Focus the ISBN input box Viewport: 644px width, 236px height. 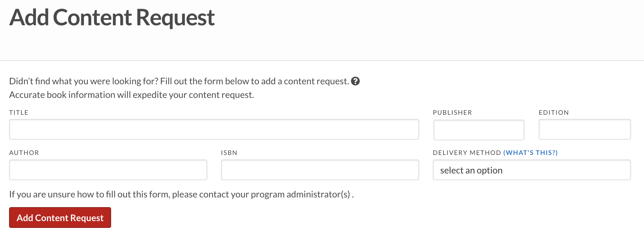320,170
